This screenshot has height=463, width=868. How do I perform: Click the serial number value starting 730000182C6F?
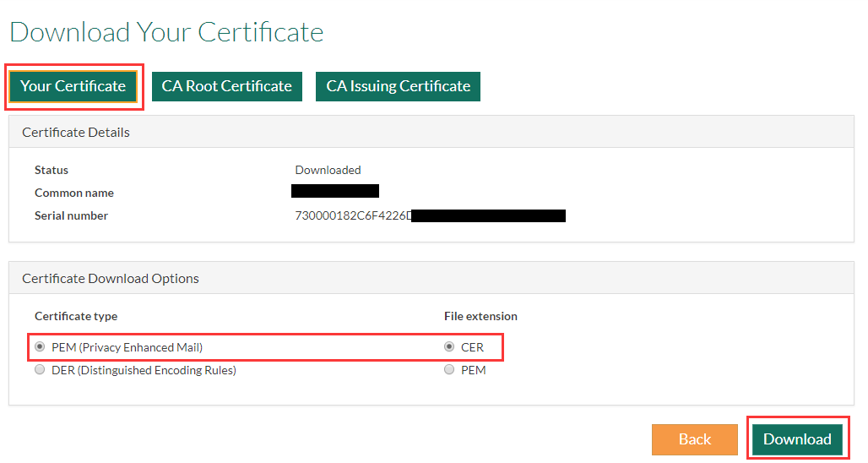click(x=353, y=215)
